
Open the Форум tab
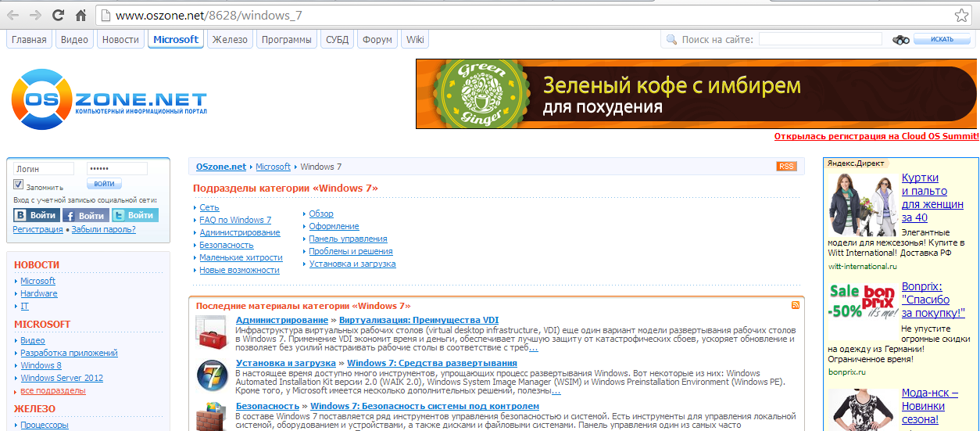click(x=377, y=39)
